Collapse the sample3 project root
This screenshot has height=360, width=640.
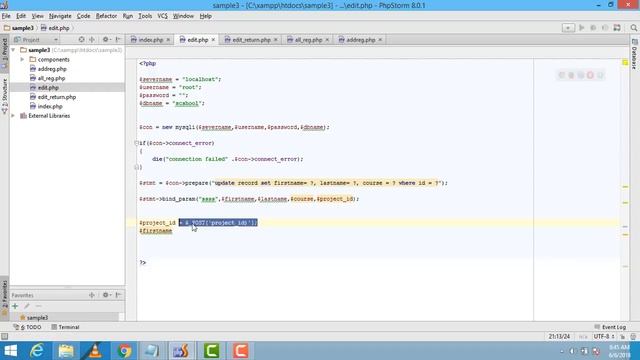[x=13, y=50]
